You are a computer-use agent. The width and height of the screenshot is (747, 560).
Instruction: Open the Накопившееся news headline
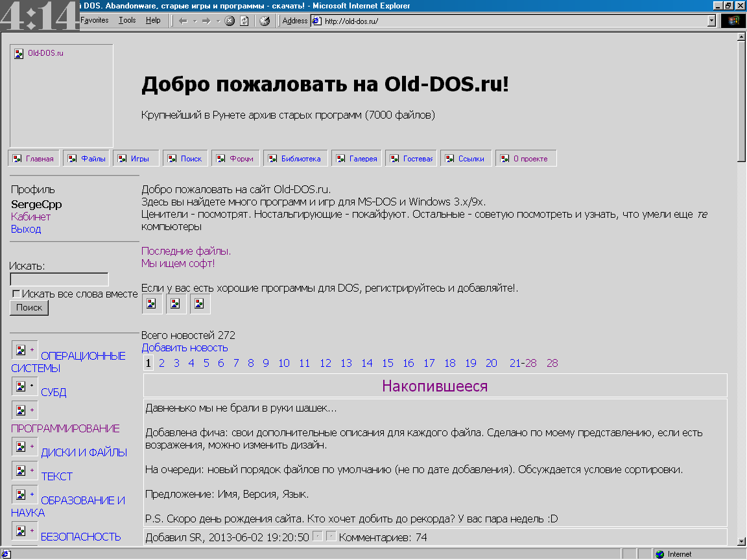[435, 386]
